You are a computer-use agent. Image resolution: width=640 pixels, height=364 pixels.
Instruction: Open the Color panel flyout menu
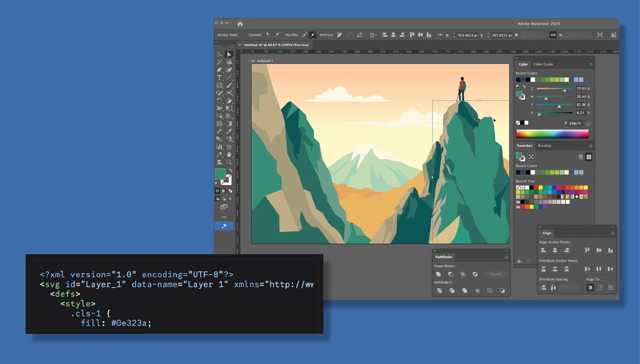tap(590, 64)
